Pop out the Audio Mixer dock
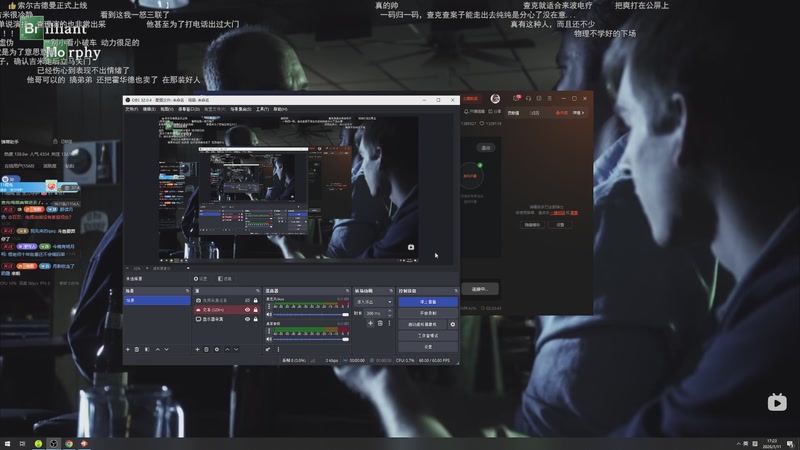Image resolution: width=800 pixels, height=450 pixels. [347, 291]
